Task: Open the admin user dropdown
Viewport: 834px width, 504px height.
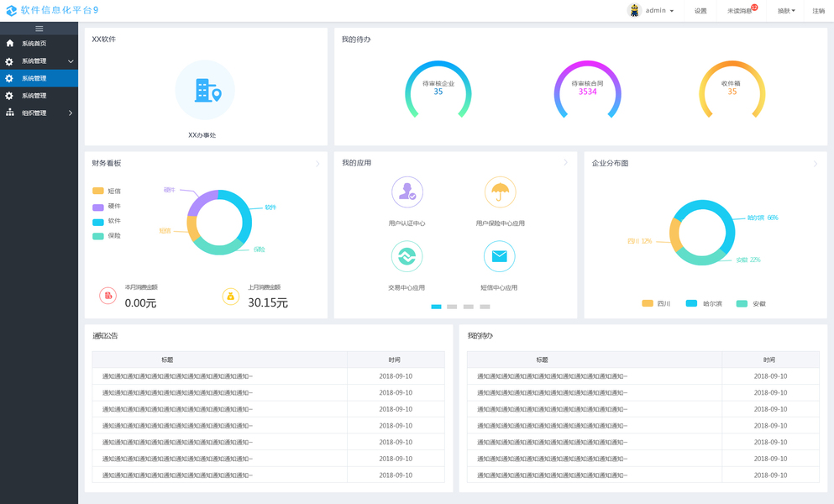Action: (659, 11)
